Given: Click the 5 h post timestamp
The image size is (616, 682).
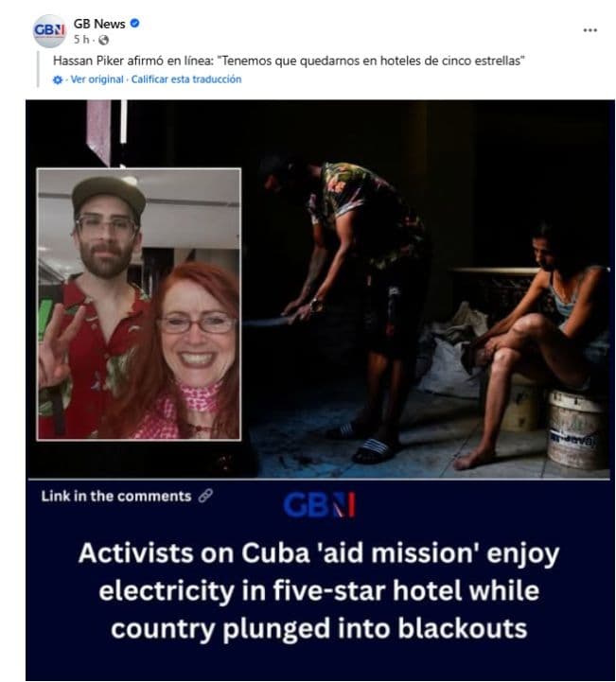Looking at the screenshot, I should tap(81, 40).
